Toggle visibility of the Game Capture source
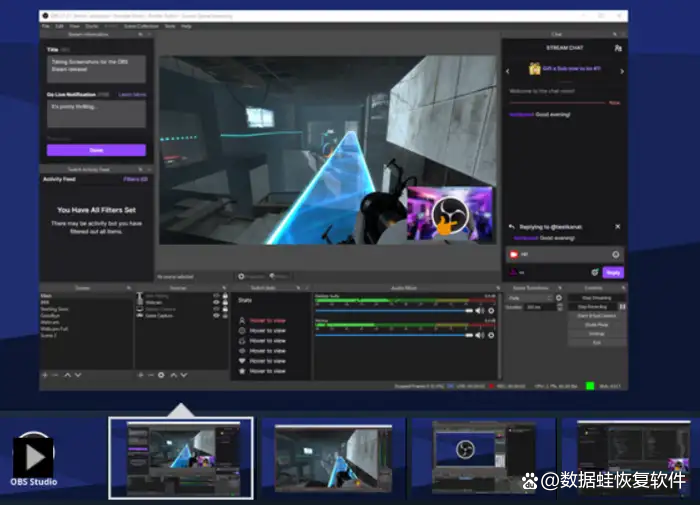This screenshot has width=700, height=505. tap(215, 315)
